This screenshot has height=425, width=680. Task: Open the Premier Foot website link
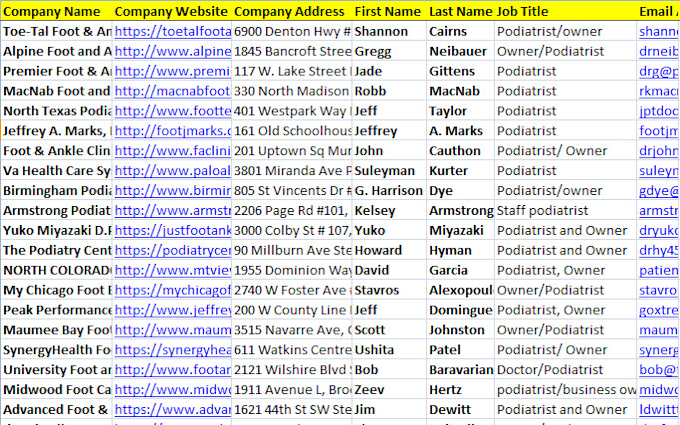pos(173,71)
